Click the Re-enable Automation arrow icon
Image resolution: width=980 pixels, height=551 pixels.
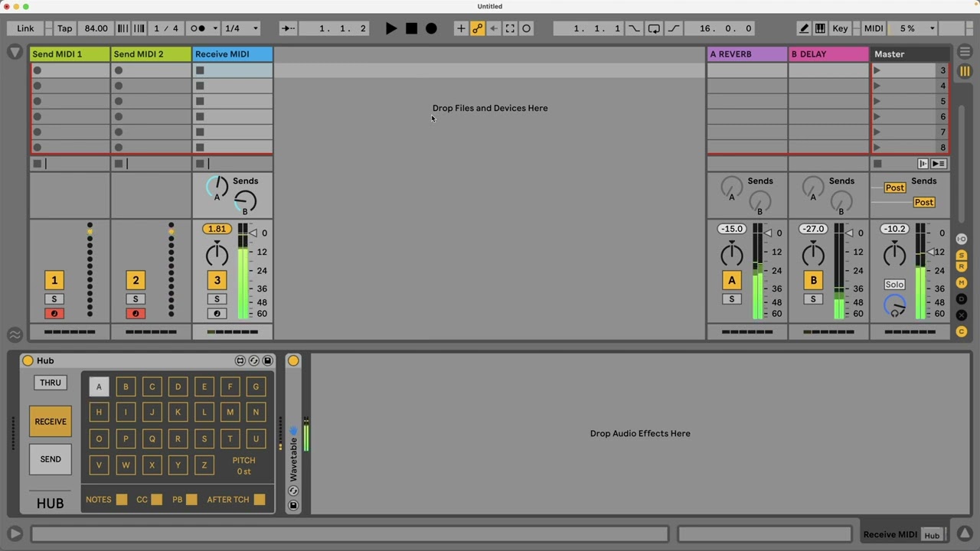coord(494,28)
